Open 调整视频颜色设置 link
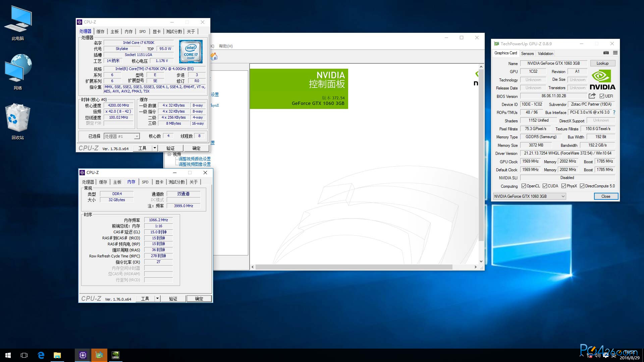Image resolution: width=644 pixels, height=362 pixels. tap(195, 159)
